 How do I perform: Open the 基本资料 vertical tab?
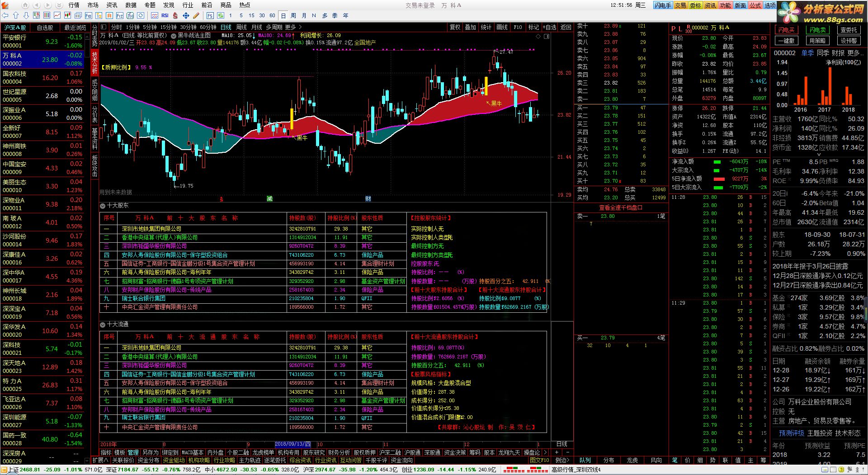(x=94, y=139)
